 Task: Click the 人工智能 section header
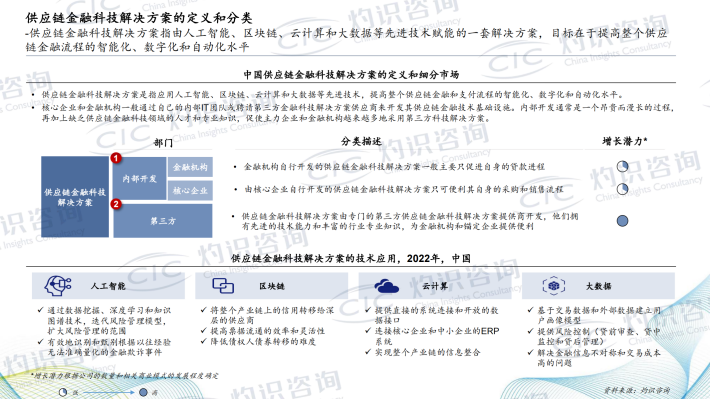pyautogui.click(x=108, y=286)
